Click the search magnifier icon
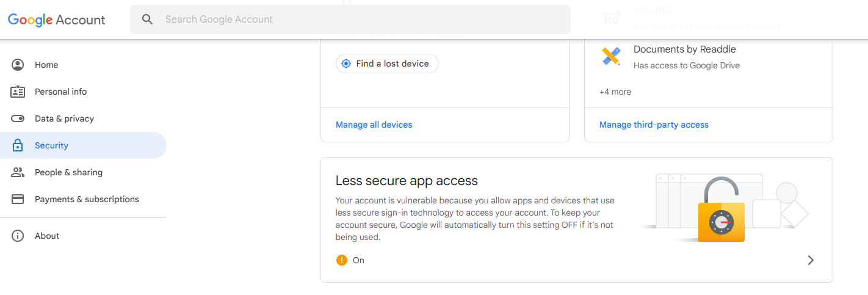Screen dimensions: 868x295 click(x=147, y=20)
